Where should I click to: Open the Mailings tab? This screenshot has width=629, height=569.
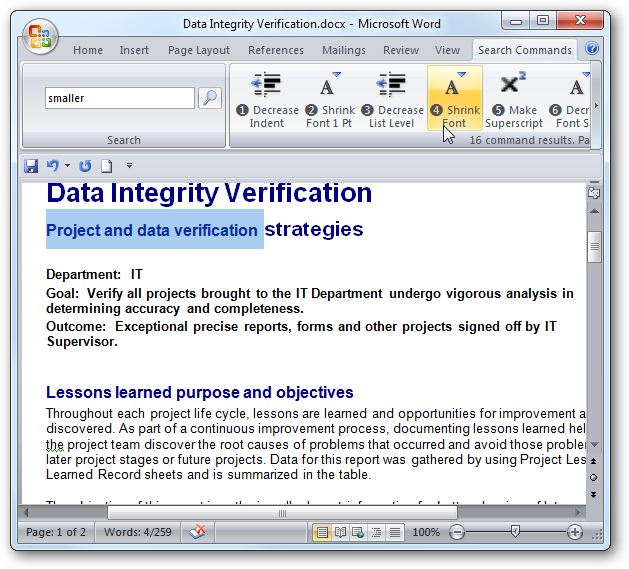344,50
